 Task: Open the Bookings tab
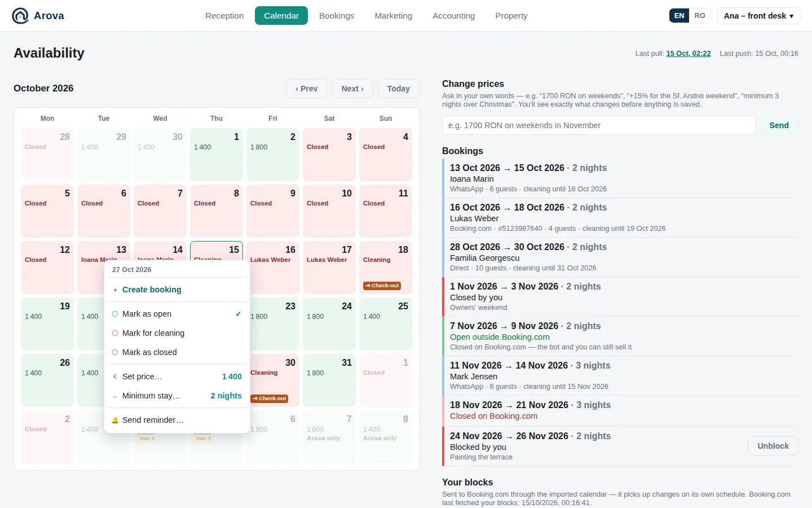(x=337, y=16)
